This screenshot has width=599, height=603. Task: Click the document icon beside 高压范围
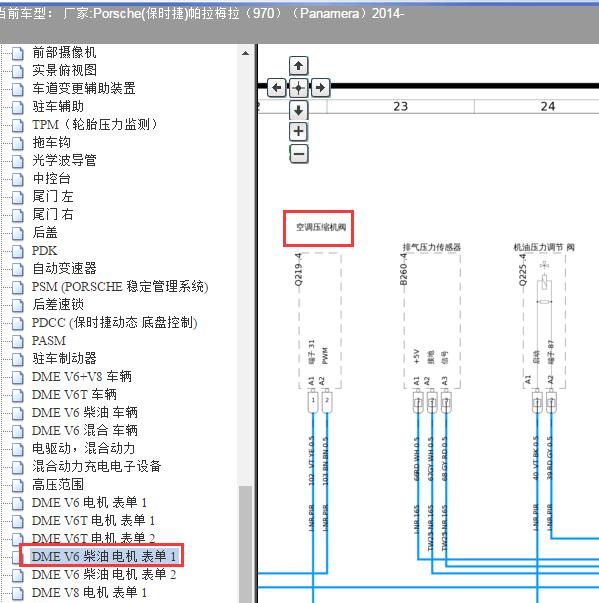pyautogui.click(x=17, y=485)
